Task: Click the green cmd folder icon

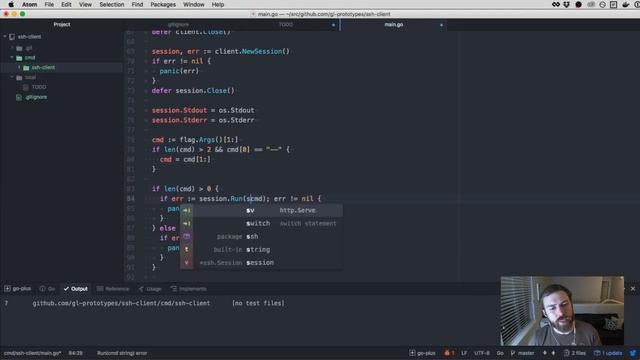Action: point(19,58)
